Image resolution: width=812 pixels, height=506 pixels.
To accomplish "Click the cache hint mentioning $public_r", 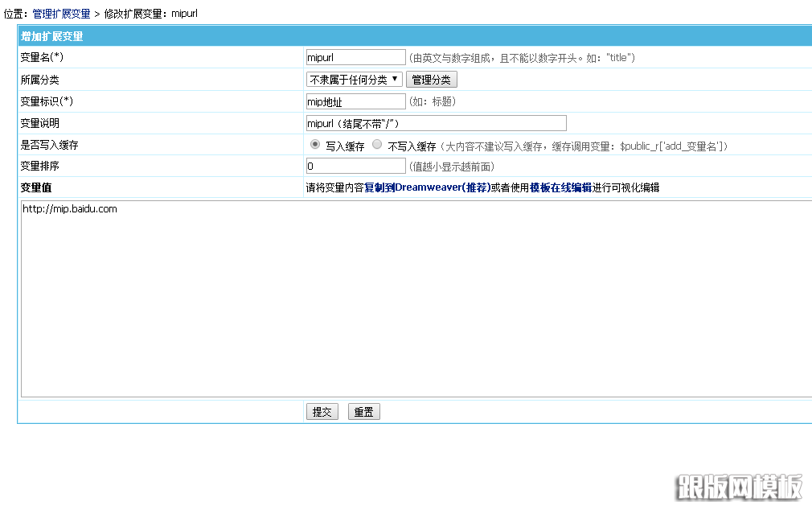I will 584,146.
